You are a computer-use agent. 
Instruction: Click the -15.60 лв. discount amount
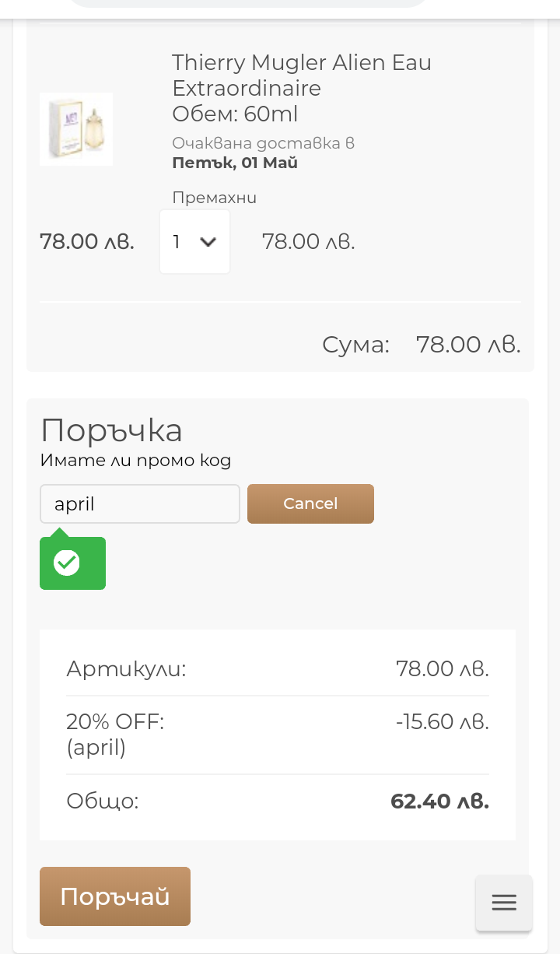tap(442, 722)
